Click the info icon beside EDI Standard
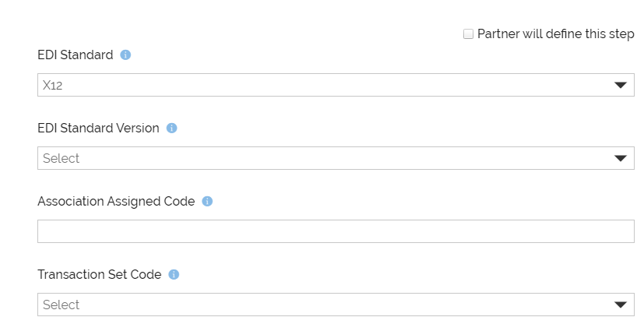This screenshot has width=644, height=317. pos(125,55)
